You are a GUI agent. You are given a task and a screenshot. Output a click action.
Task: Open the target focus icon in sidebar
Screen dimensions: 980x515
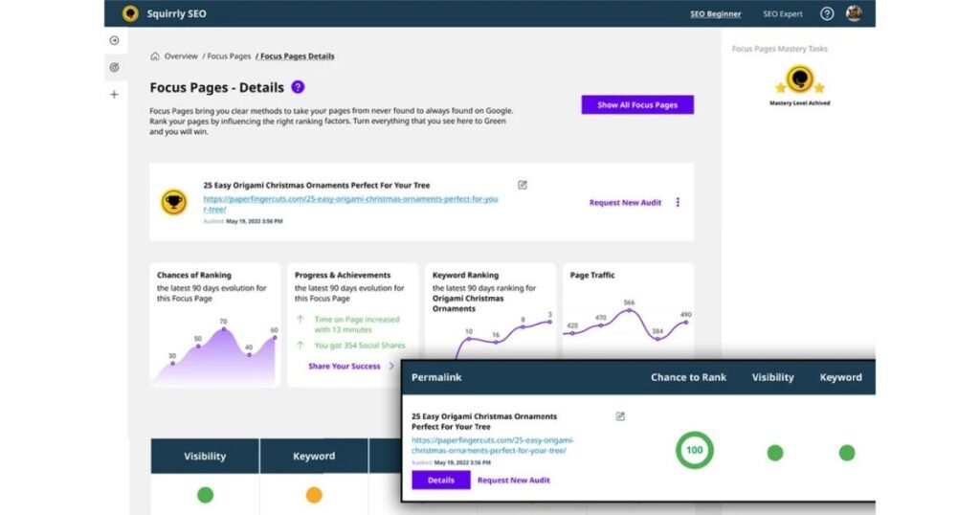(x=115, y=68)
